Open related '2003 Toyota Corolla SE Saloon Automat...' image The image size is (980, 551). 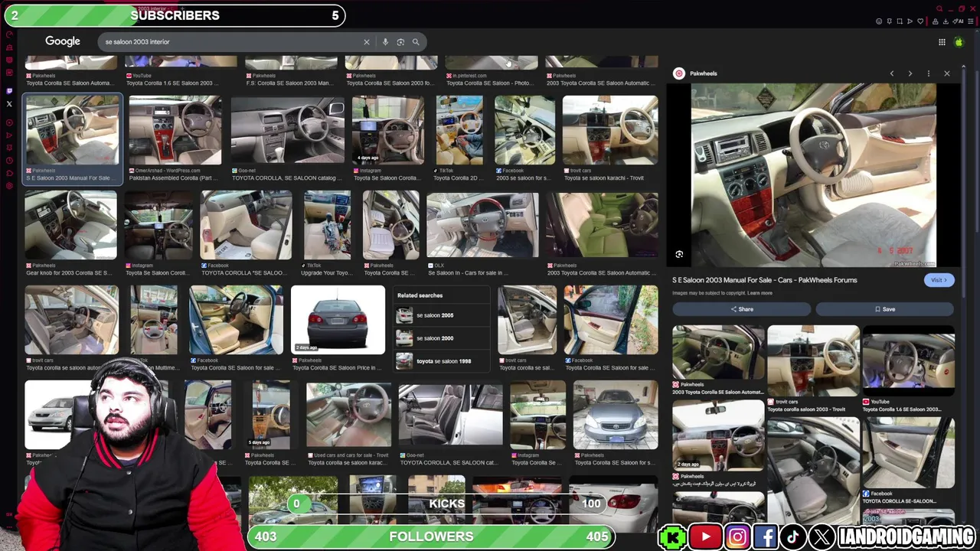[x=718, y=352]
